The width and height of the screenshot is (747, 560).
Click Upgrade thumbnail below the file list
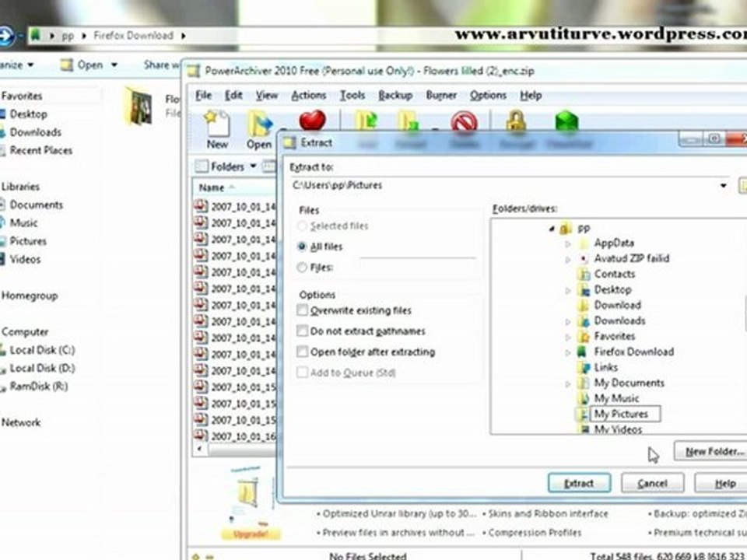251,502
